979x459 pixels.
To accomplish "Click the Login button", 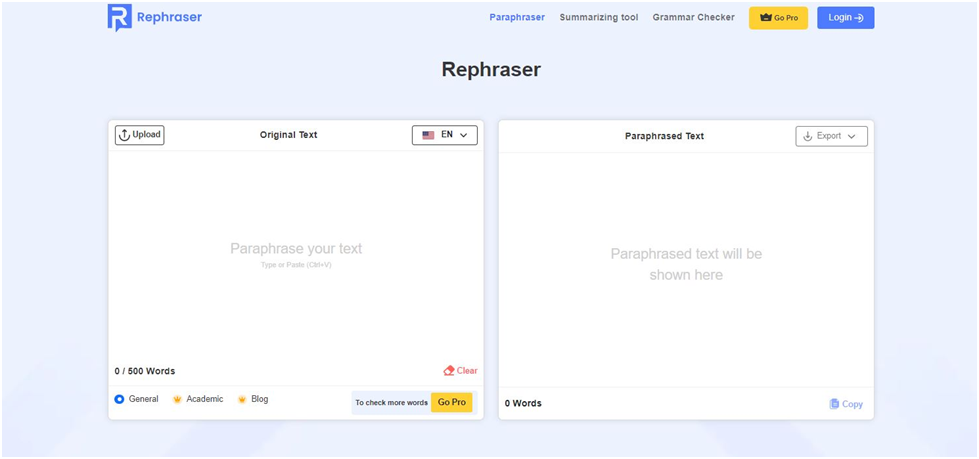I will click(845, 17).
